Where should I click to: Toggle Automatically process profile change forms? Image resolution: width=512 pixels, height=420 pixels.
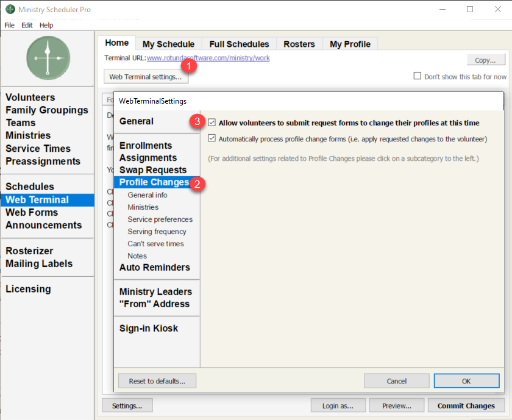[212, 139]
